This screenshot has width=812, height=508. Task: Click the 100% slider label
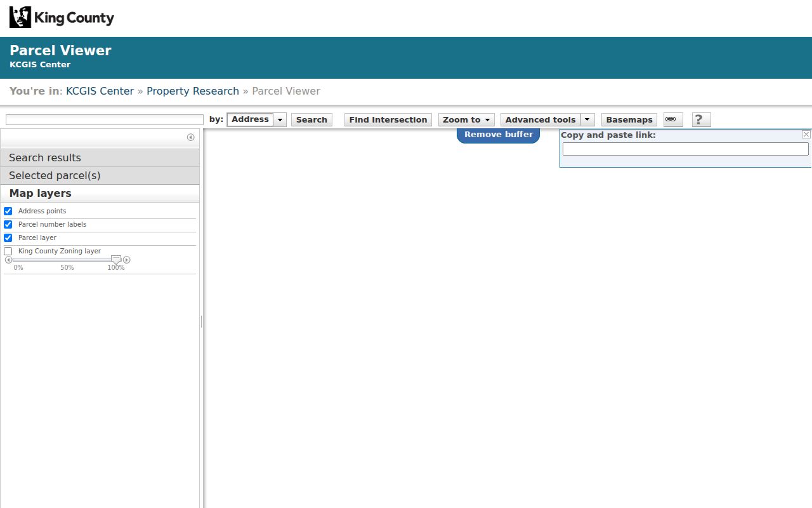pyautogui.click(x=116, y=267)
